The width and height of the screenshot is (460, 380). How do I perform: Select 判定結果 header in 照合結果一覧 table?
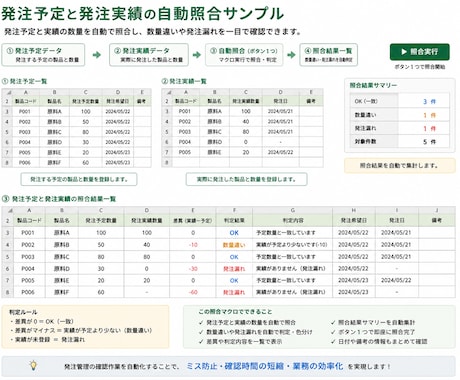point(234,220)
